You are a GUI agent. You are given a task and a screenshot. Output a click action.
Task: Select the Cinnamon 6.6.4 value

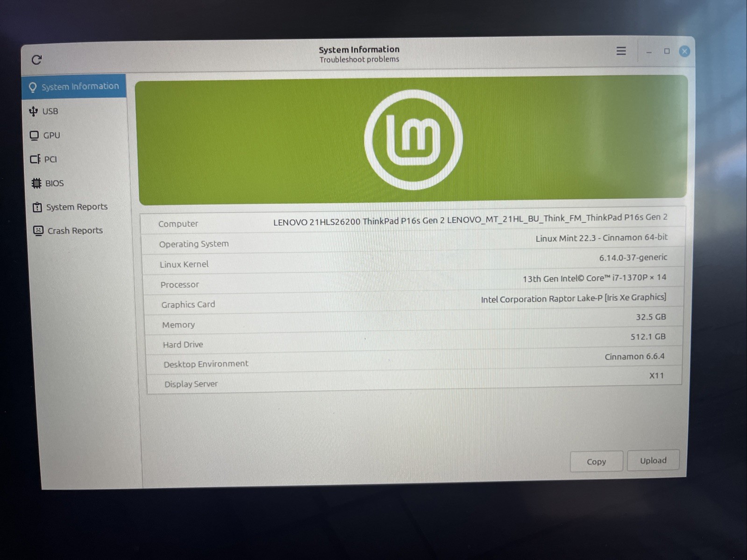[x=634, y=356]
